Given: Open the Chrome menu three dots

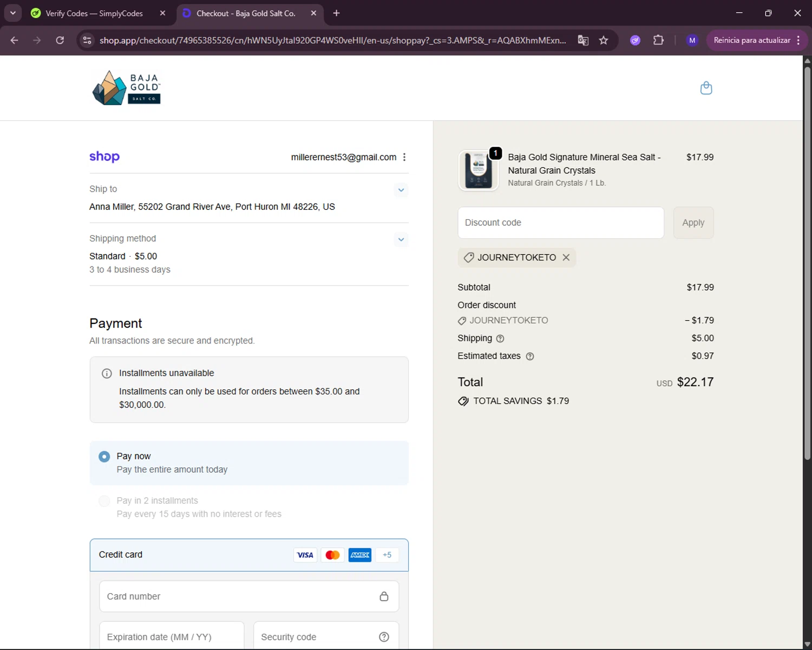Looking at the screenshot, I should click(x=798, y=40).
